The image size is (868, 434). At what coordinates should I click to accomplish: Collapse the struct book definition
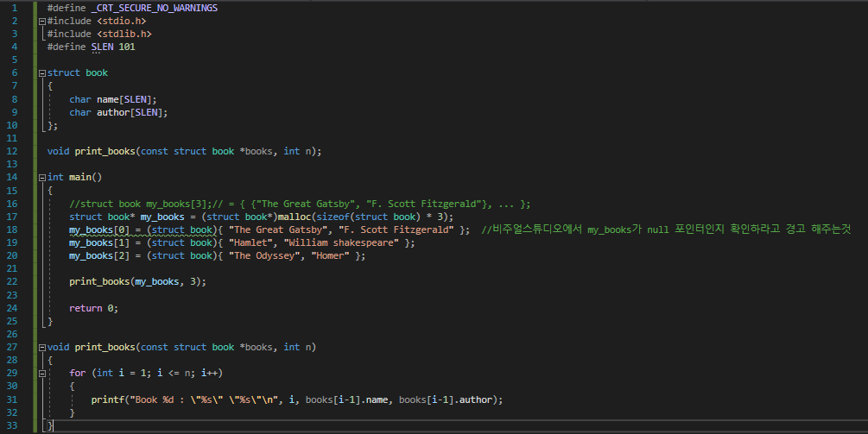tap(42, 73)
